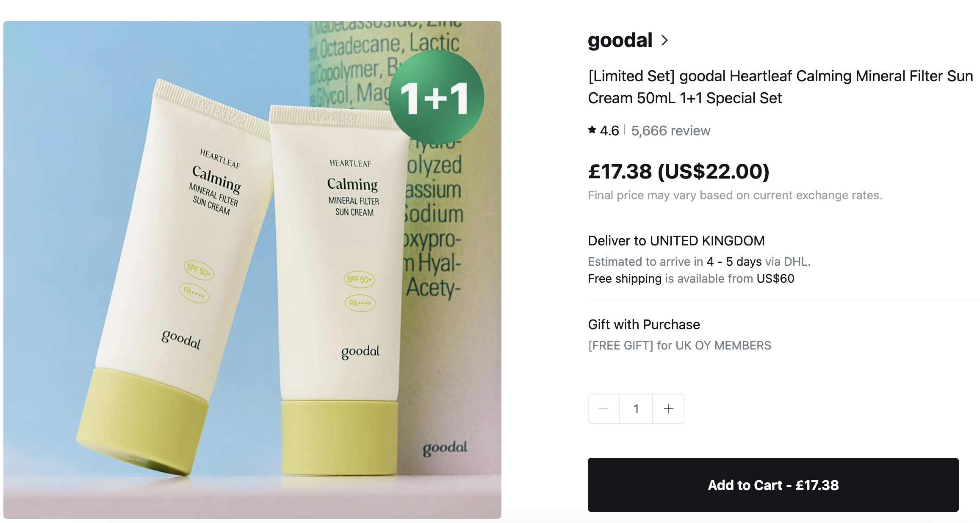
Task: Click the [FREE GIFT] for UK OY MEMBERS text
Action: [x=680, y=346]
